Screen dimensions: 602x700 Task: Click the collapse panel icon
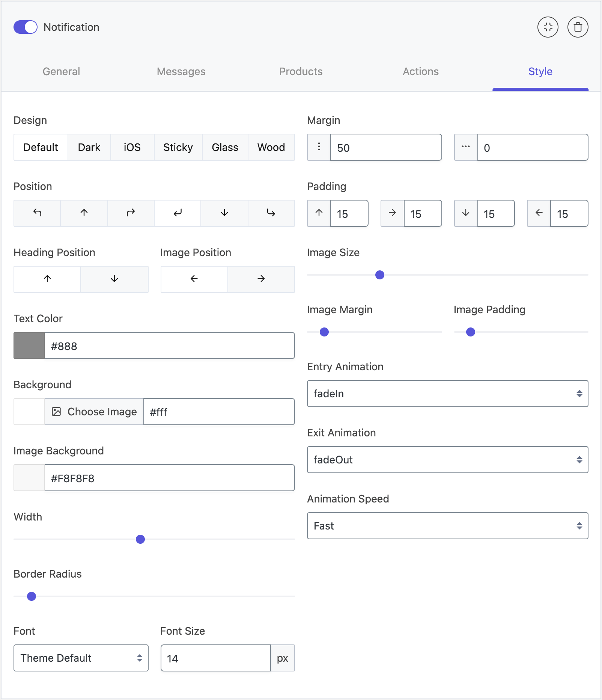click(x=548, y=27)
